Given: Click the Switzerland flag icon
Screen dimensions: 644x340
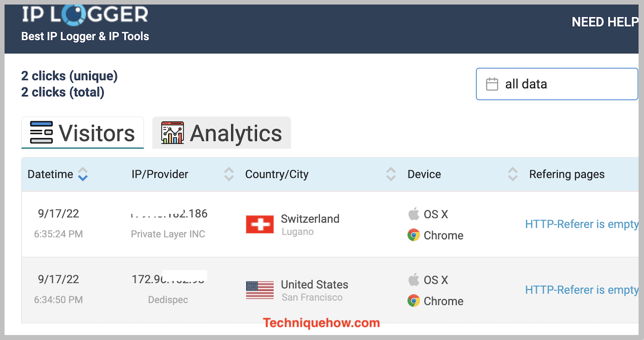Looking at the screenshot, I should coord(260,224).
